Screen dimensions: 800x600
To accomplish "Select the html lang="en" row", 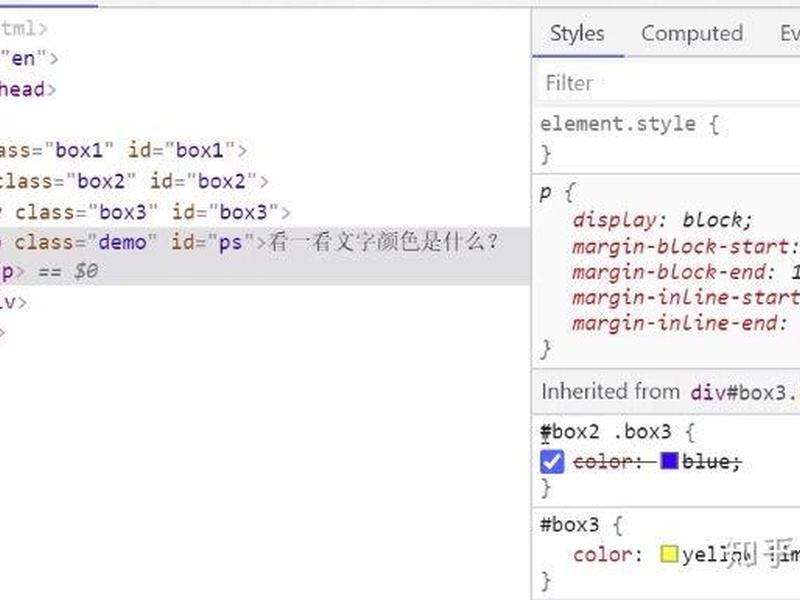I will pyautogui.click(x=30, y=59).
